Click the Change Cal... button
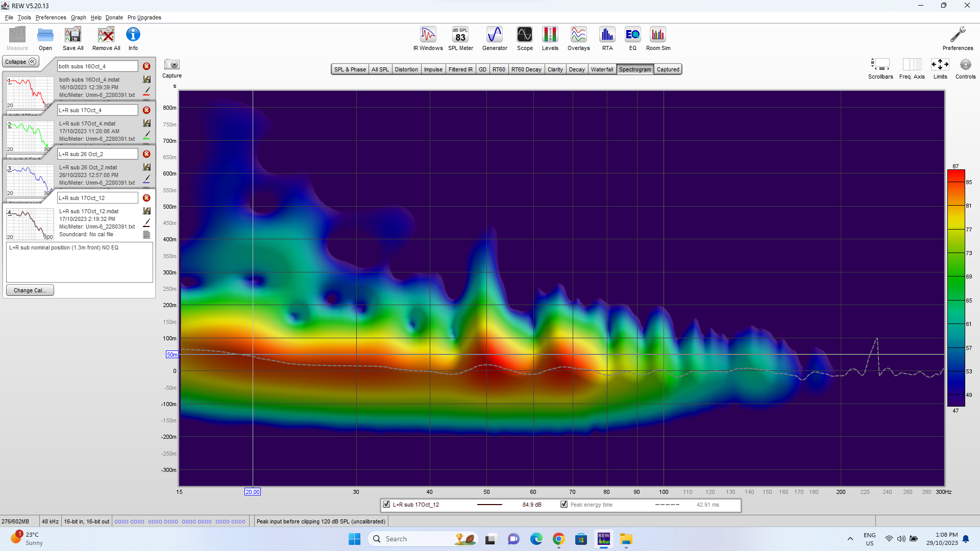Image resolution: width=980 pixels, height=551 pixels. pos(30,290)
